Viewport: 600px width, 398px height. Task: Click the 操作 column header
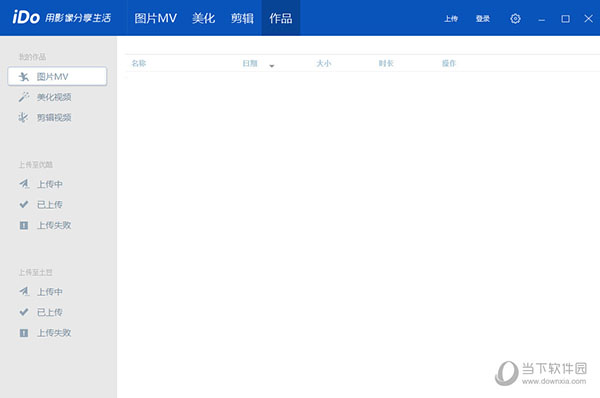449,63
